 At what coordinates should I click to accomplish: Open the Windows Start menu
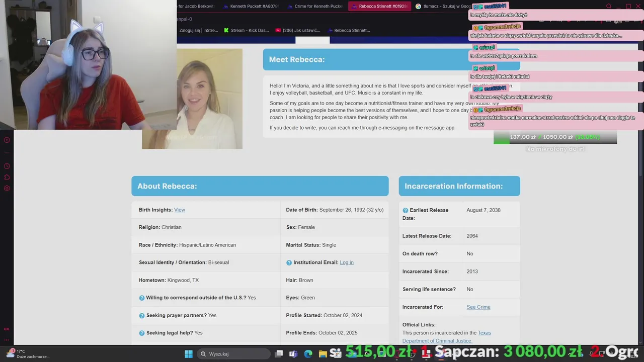[x=188, y=354]
